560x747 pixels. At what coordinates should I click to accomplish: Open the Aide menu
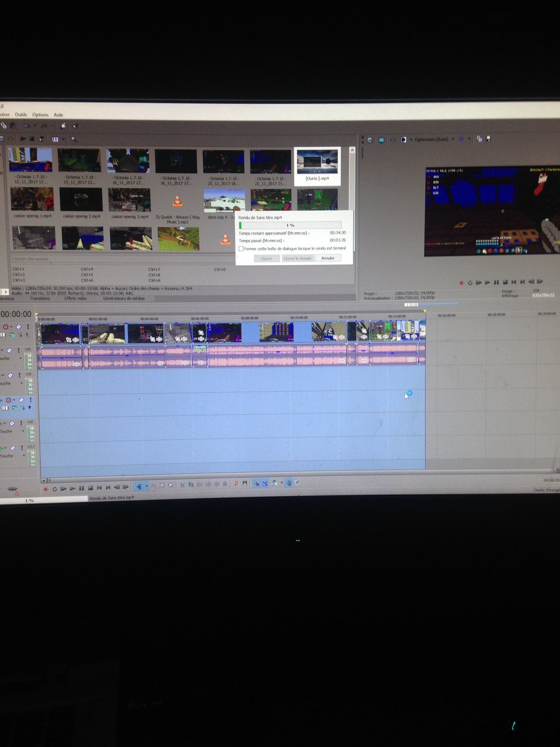58,115
